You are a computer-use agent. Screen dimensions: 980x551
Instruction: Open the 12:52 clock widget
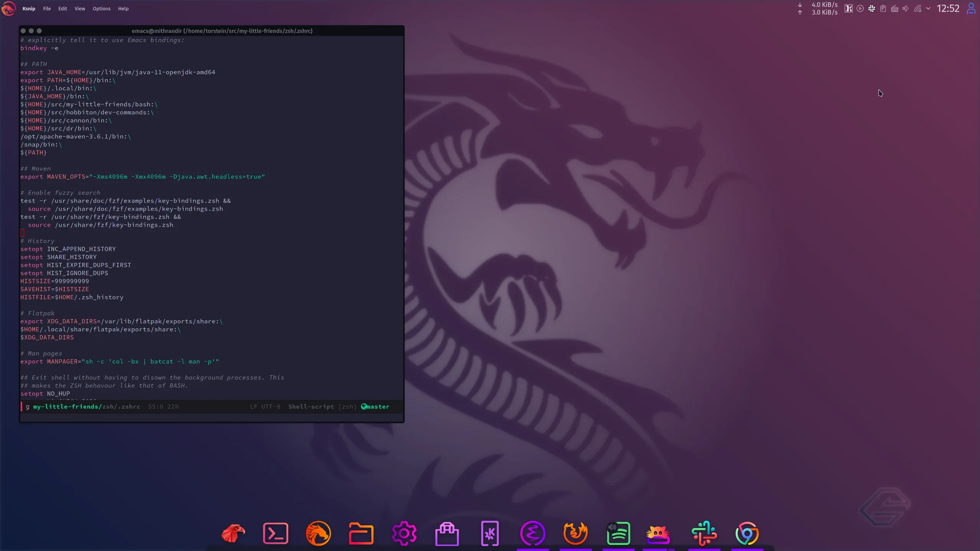948,8
